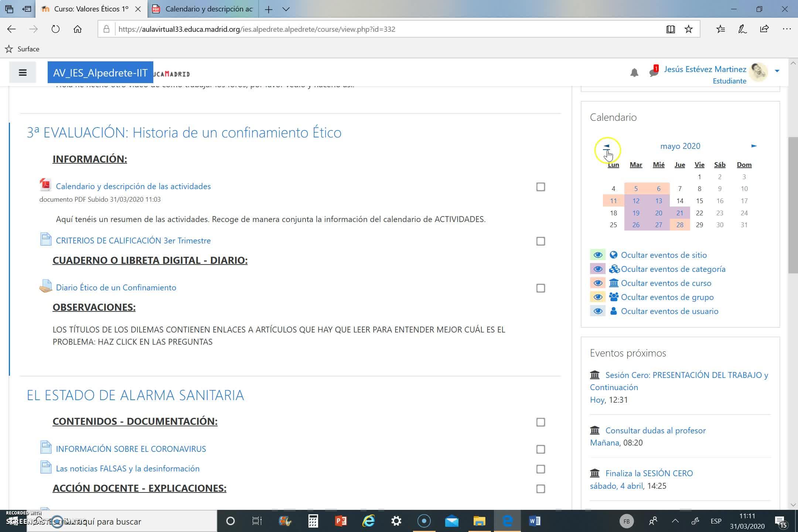Check completion box for Diario Ético

coord(540,288)
